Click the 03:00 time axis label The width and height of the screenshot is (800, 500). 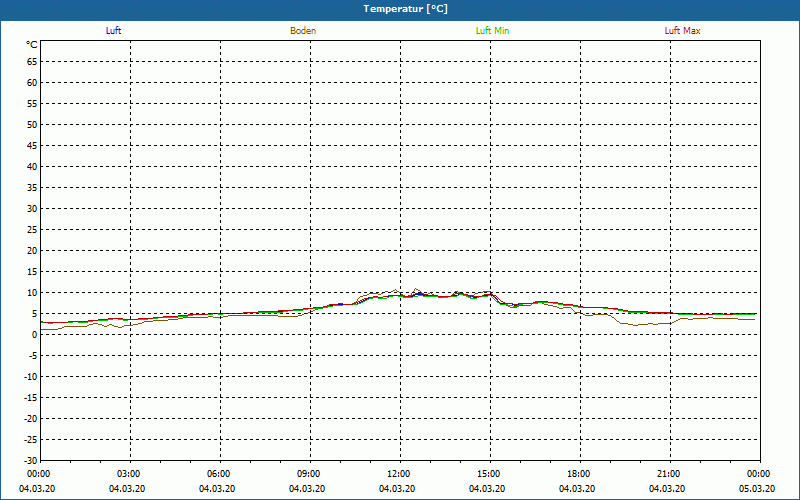click(129, 474)
